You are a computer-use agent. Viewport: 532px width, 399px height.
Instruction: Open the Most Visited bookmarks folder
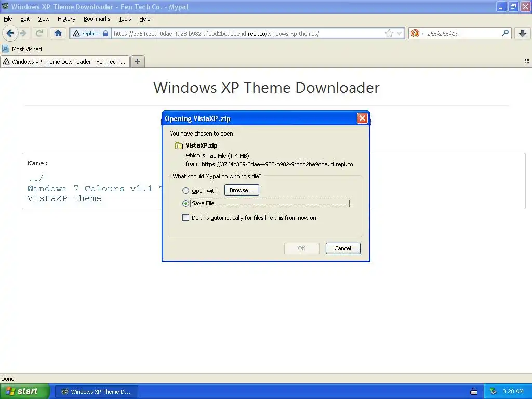click(x=22, y=49)
